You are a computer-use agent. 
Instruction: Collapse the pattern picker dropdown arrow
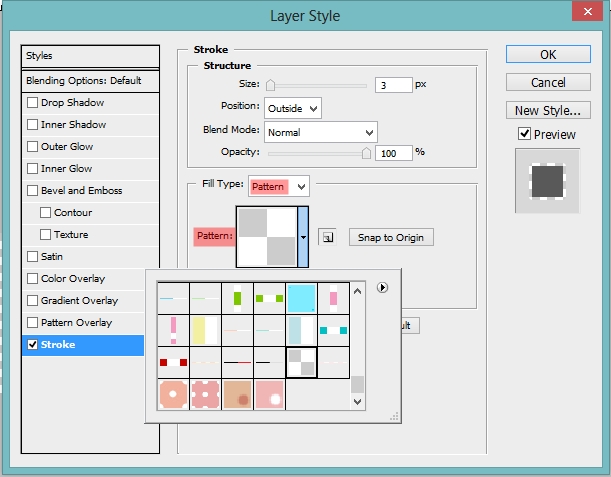(x=303, y=237)
